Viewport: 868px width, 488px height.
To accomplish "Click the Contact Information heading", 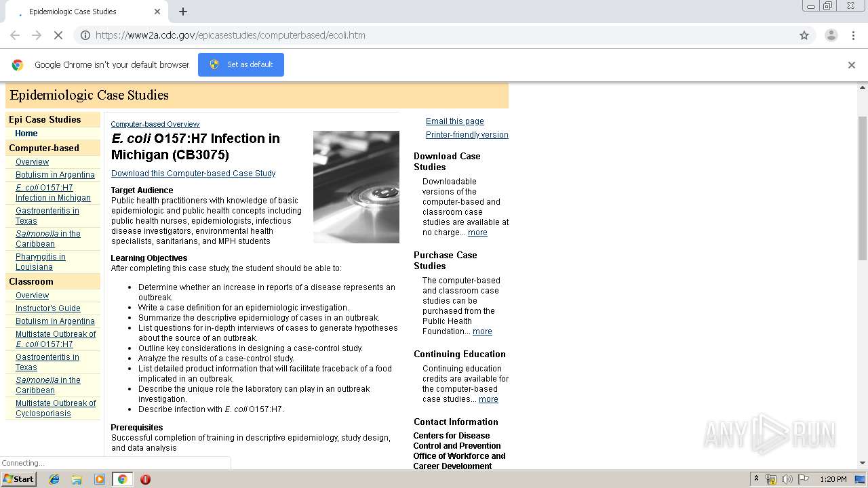I will 456,422.
